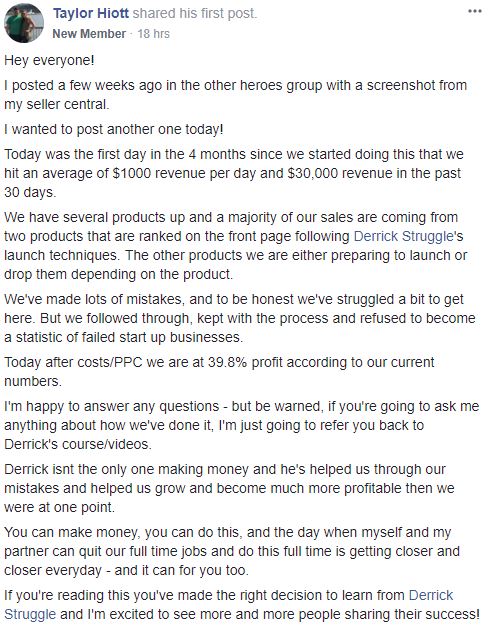Click 'Derrick isnt the only one' paragraph
This screenshot has height=632, width=489.
(229, 488)
